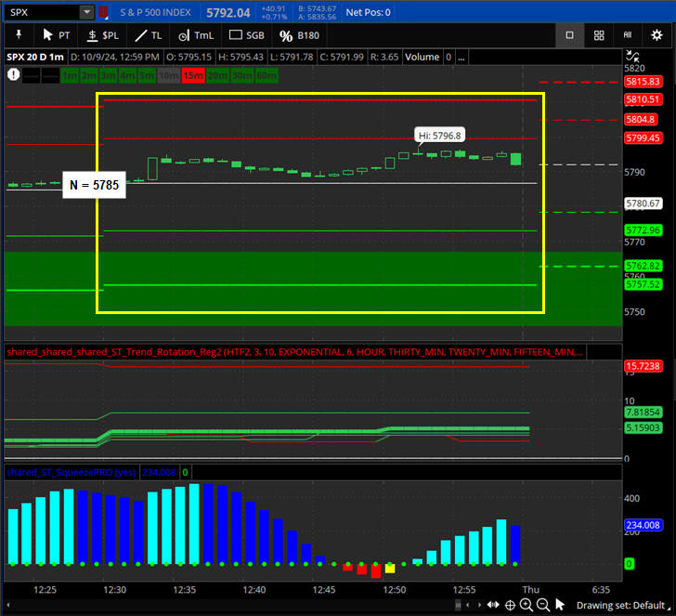Toggle the 1m timeframe label
The image size is (676, 616).
click(70, 75)
